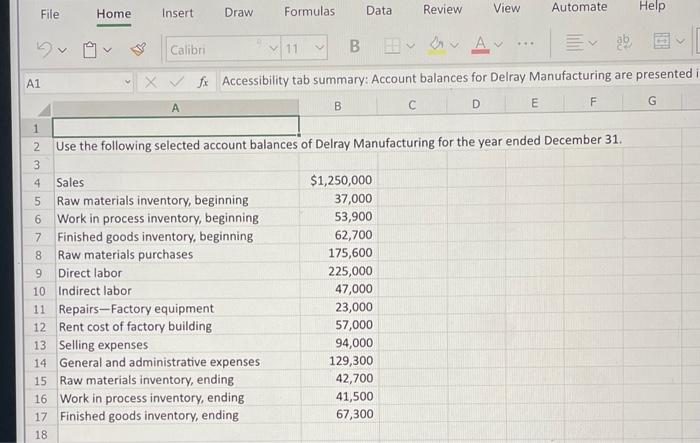Switch to the Formulas tab
The width and height of the screenshot is (700, 443).
[x=309, y=11]
